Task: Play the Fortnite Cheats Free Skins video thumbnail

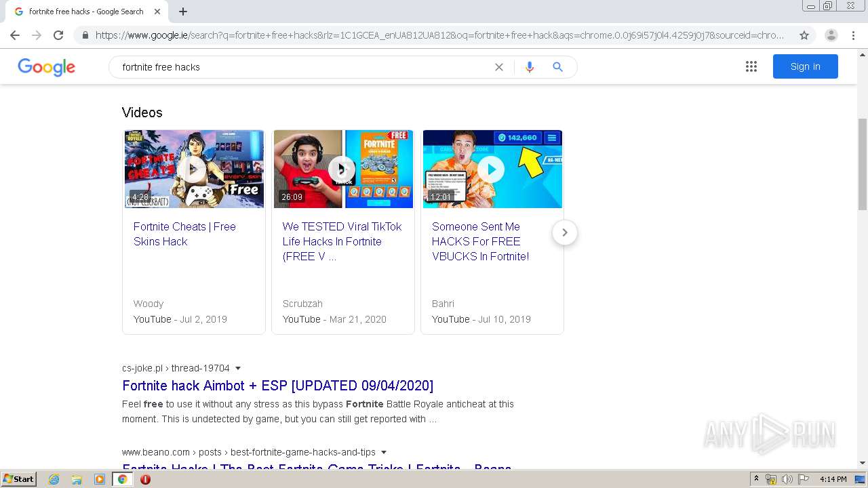Action: click(194, 169)
